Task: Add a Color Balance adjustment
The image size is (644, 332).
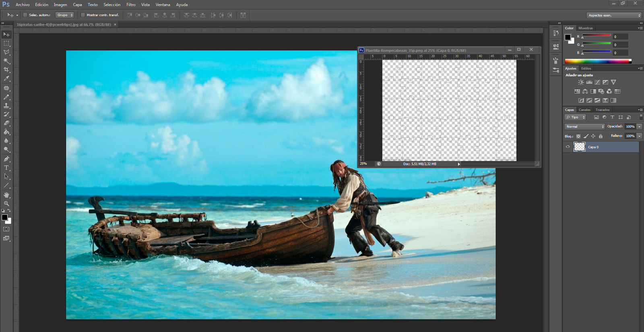Action: click(585, 91)
